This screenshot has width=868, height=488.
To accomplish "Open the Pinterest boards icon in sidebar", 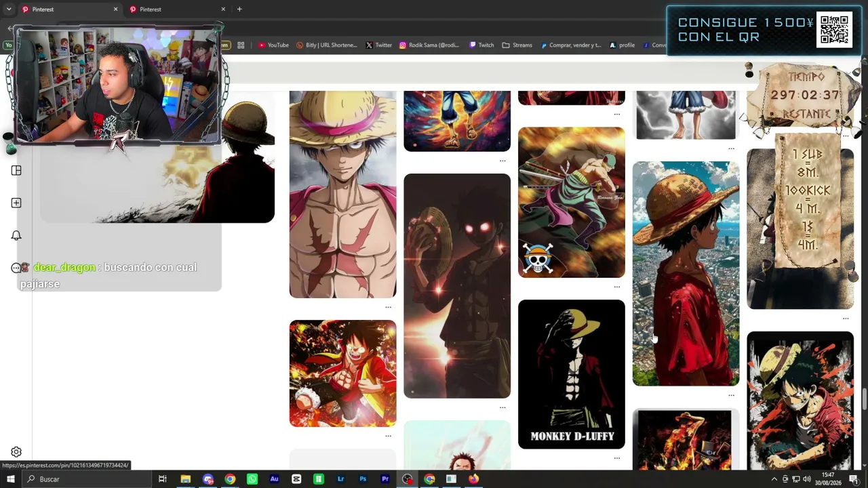I will [16, 171].
